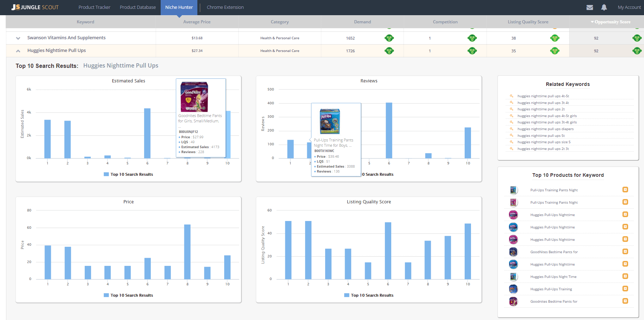Sort by Average Price column header
This screenshot has height=320, width=644.
[x=197, y=22]
